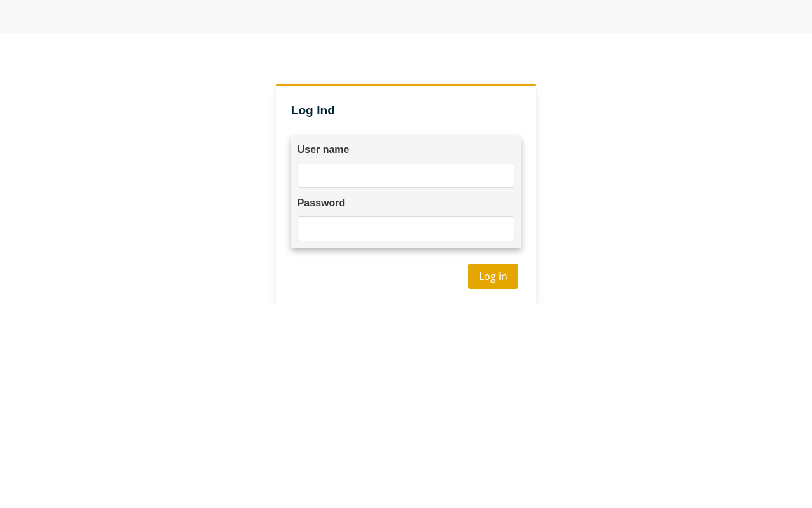Click the User name input field
This screenshot has height=508, width=812.
point(406,175)
